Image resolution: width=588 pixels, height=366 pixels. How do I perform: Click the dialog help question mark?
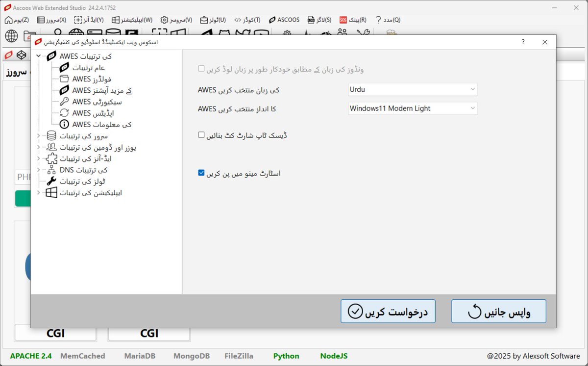click(x=523, y=42)
